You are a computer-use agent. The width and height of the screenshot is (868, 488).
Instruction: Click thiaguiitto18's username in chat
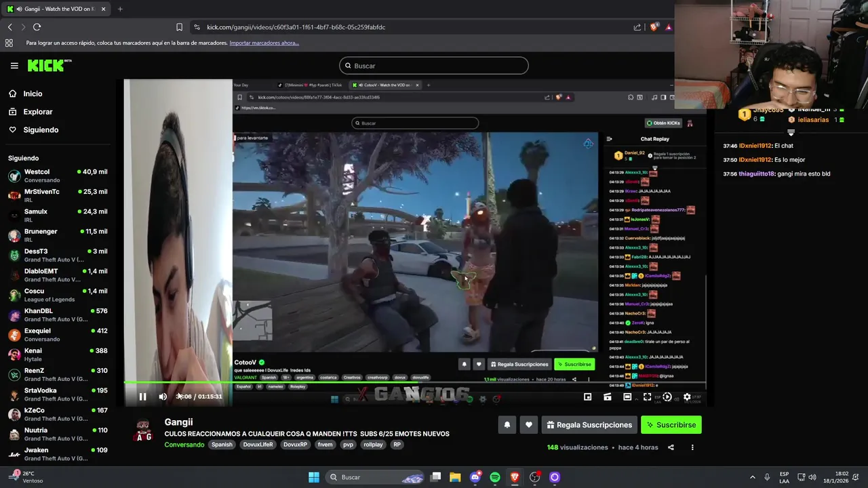point(757,174)
